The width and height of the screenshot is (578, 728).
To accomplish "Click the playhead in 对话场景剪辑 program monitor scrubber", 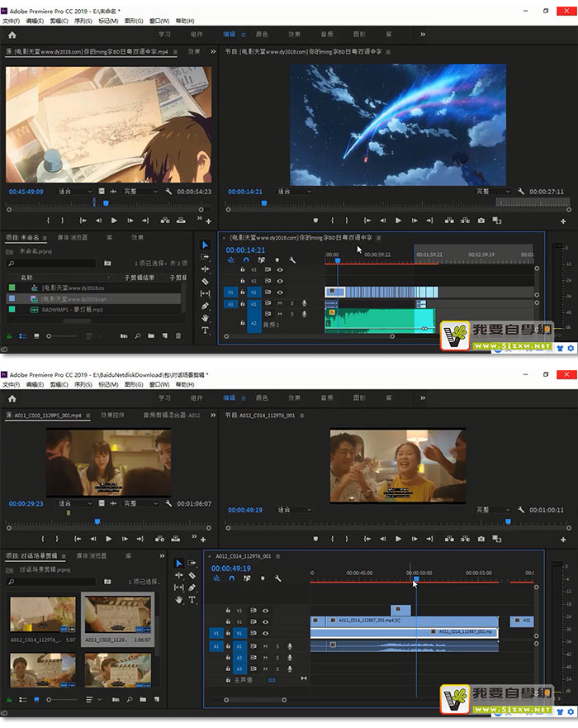I will (508, 522).
